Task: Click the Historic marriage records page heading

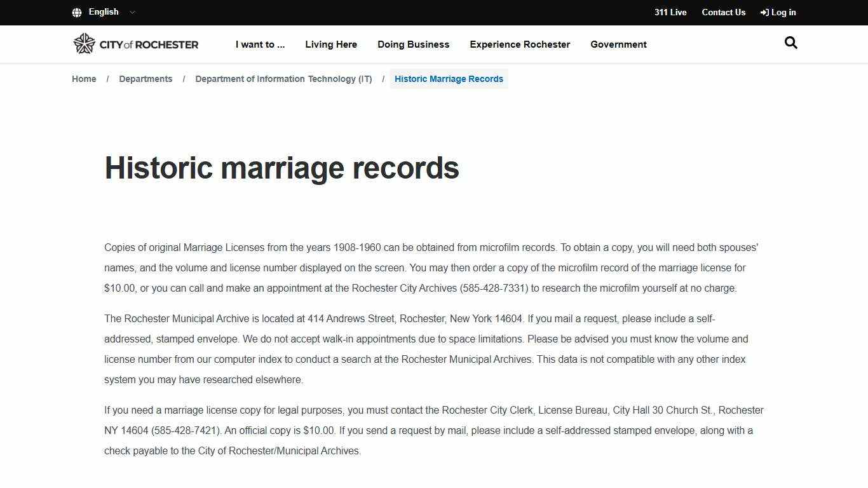Action: (x=281, y=168)
